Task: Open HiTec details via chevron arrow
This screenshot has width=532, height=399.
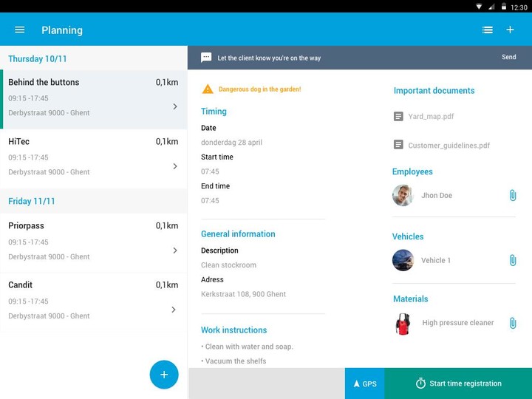Action: click(175, 166)
